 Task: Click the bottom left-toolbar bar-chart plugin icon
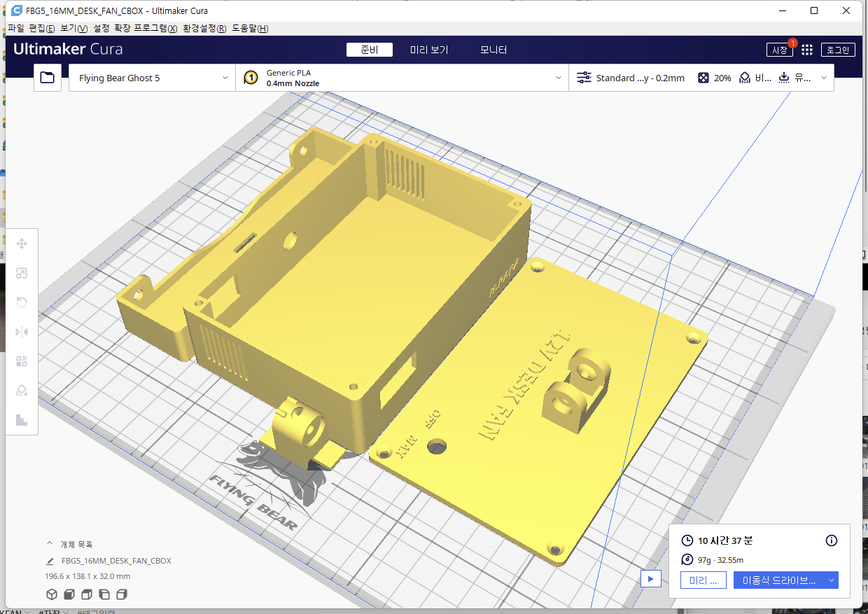pos(22,420)
